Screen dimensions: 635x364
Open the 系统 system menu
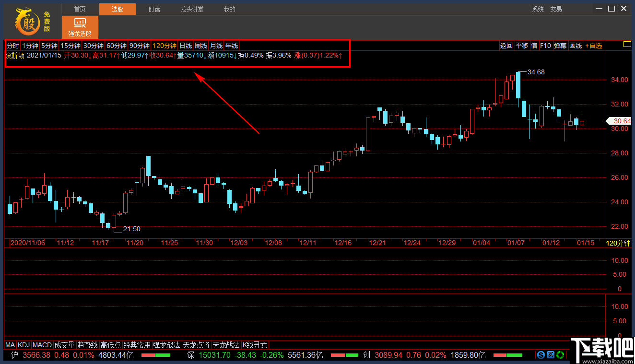pos(538,9)
